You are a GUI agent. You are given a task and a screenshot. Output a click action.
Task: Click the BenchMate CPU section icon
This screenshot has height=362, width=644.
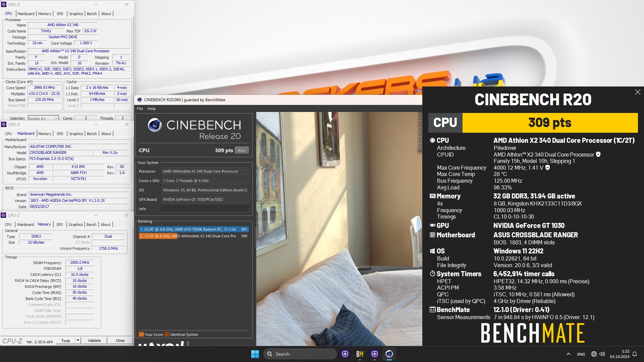(x=432, y=140)
